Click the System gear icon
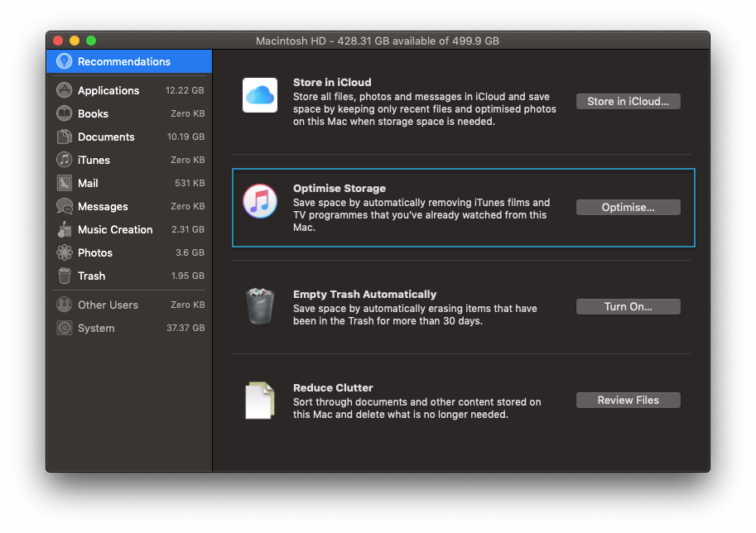The width and height of the screenshot is (756, 533). [x=64, y=328]
